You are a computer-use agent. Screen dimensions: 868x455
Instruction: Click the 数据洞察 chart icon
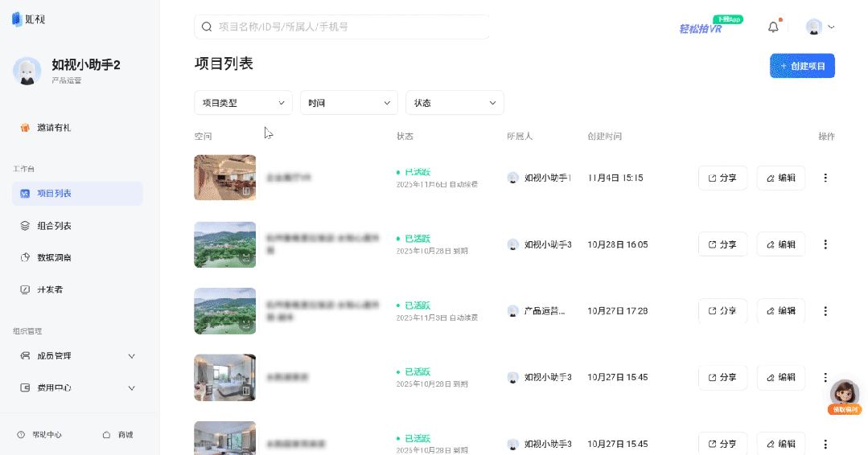pyautogui.click(x=25, y=257)
